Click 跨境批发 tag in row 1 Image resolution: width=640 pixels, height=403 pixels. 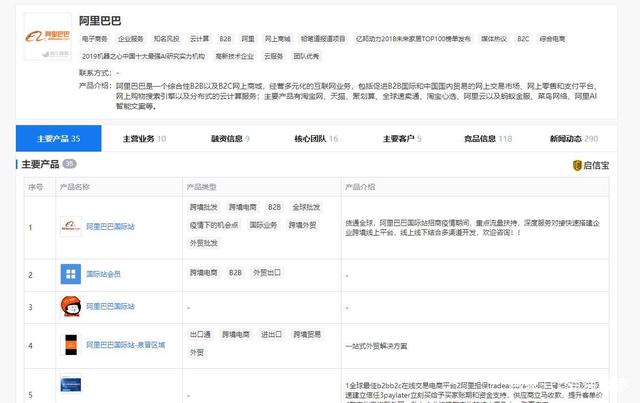click(x=204, y=207)
